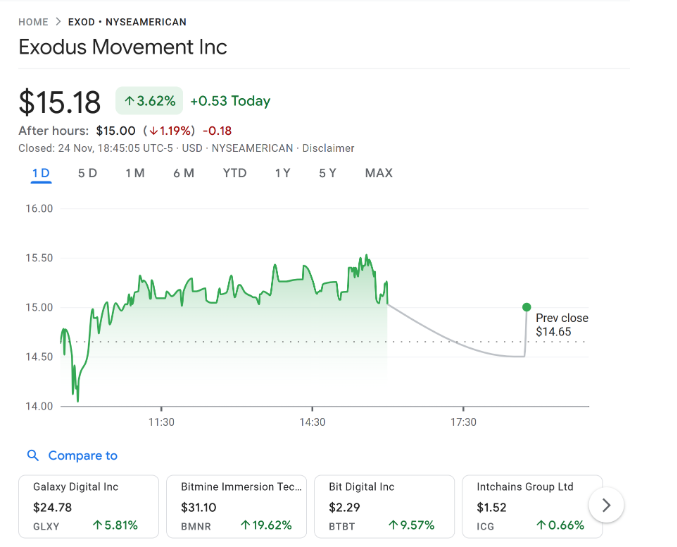Open the Bit Digital Inc card

tap(384, 505)
